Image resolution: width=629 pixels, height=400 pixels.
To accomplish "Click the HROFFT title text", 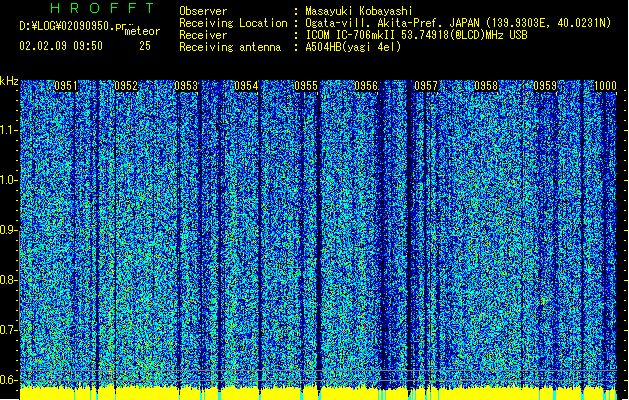I will tap(102, 8).
